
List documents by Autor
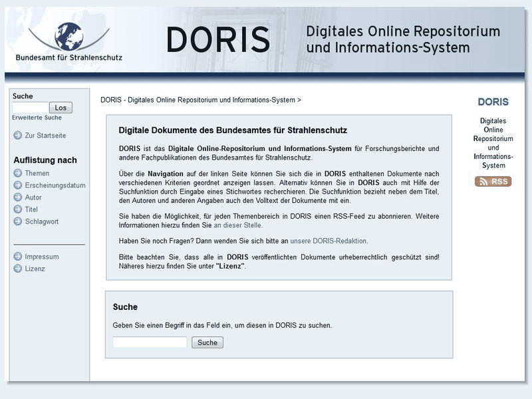point(33,197)
